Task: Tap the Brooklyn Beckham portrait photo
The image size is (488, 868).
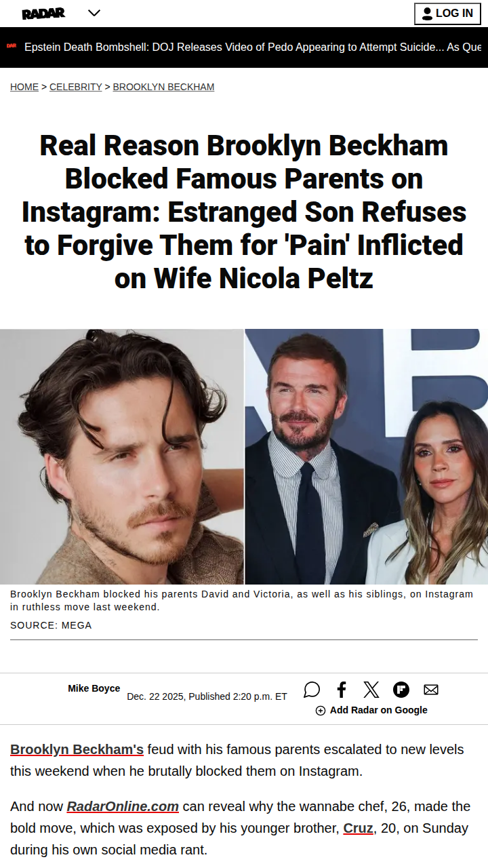Action: 122,456
